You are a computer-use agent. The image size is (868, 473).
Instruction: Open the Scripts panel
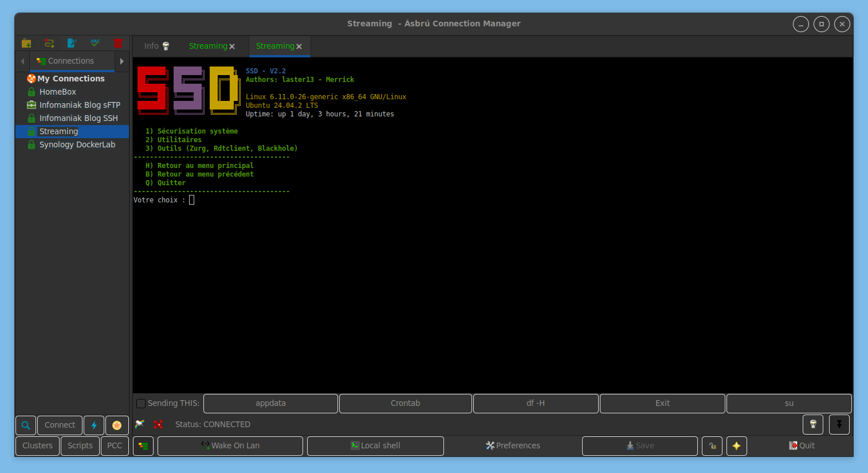80,446
